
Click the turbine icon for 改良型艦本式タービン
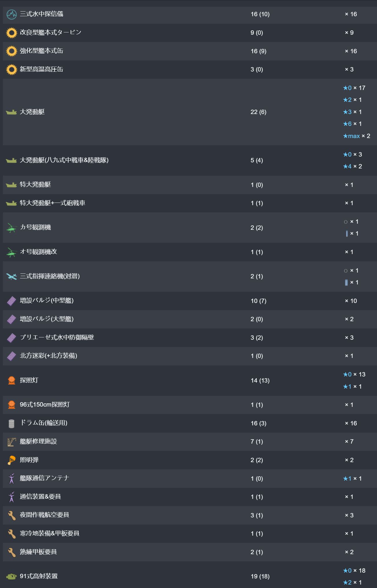point(12,33)
